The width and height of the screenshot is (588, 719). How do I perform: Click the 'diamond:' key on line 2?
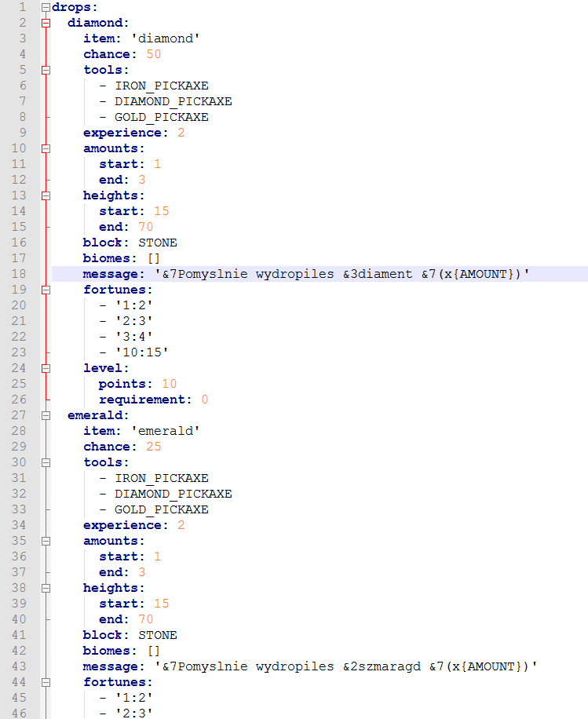tap(98, 23)
